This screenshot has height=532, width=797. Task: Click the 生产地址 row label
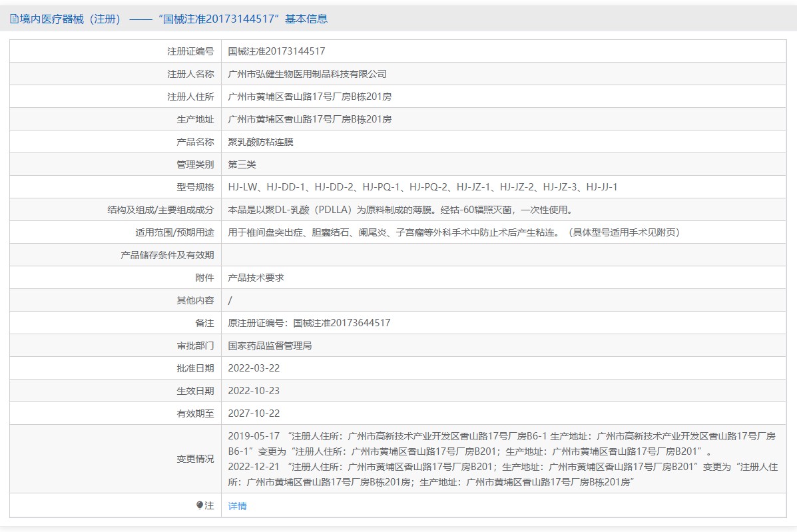(195, 119)
